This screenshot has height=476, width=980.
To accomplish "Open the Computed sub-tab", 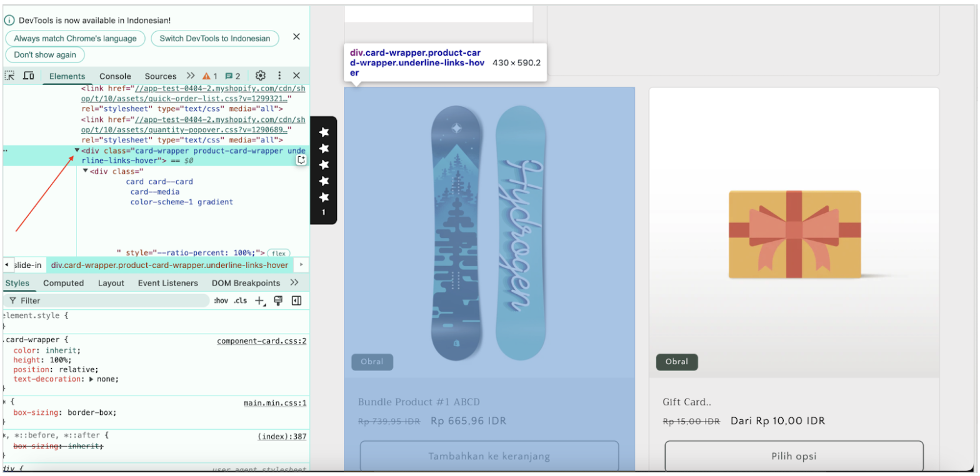I will point(63,283).
